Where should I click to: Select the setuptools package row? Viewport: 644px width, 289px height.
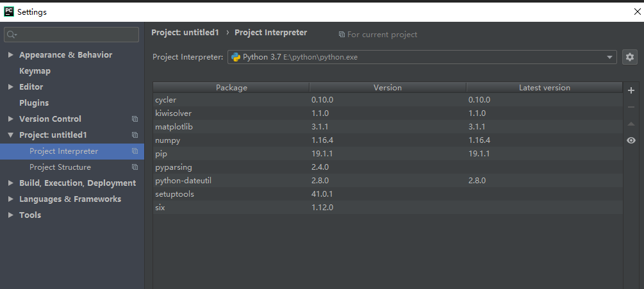(x=388, y=194)
